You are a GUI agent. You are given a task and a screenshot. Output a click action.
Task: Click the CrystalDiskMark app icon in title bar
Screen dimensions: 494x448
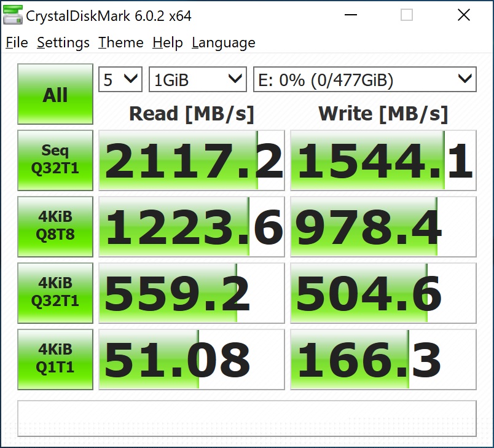(13, 15)
